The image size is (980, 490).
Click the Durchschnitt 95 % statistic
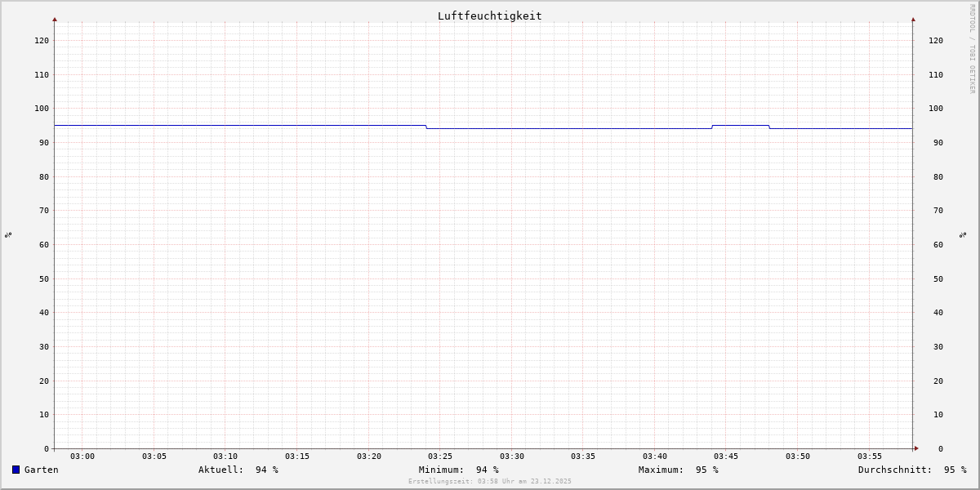tap(912, 470)
